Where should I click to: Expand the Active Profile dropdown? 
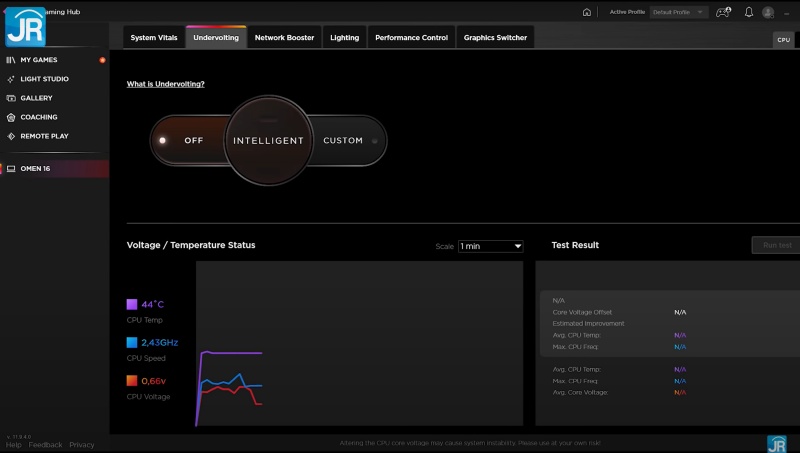coord(679,12)
